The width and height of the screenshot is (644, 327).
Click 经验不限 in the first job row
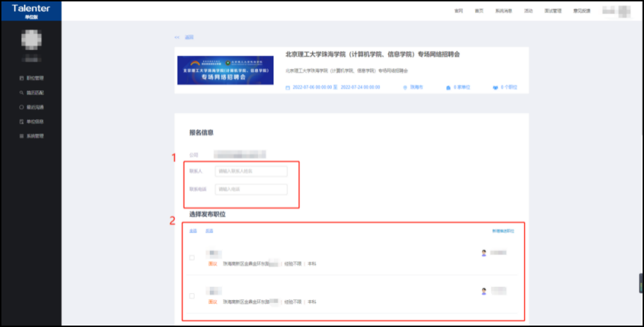tap(293, 264)
